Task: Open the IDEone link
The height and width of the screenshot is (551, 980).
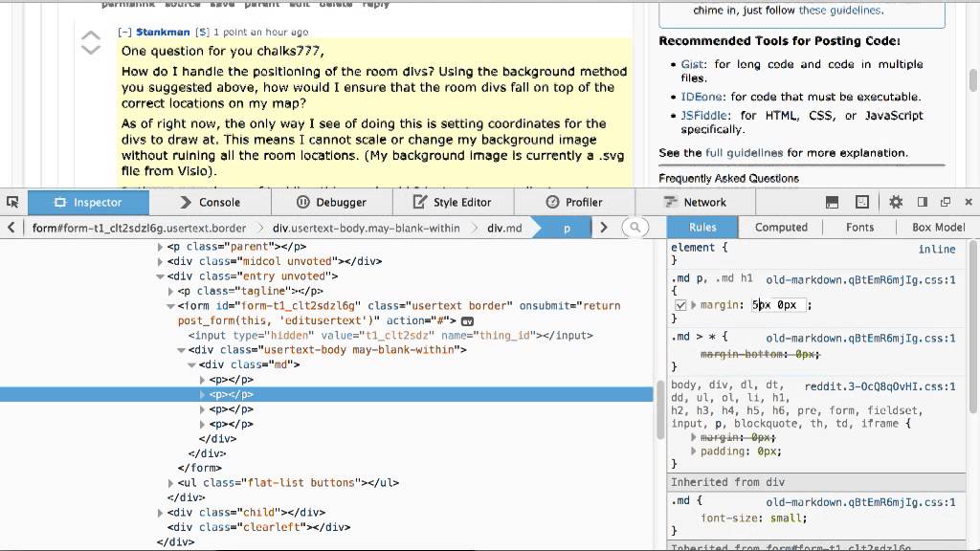Action: (x=702, y=97)
